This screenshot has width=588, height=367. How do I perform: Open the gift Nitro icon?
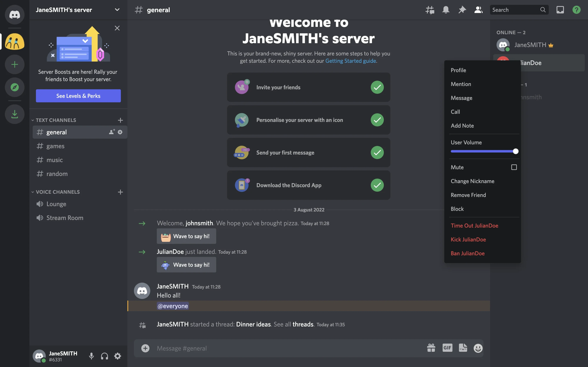[431, 348]
